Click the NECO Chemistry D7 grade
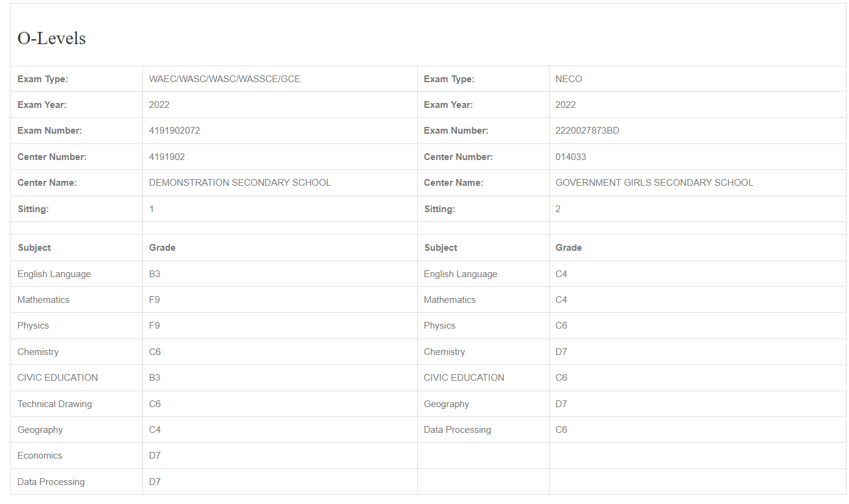This screenshot has height=504, width=849. point(561,352)
